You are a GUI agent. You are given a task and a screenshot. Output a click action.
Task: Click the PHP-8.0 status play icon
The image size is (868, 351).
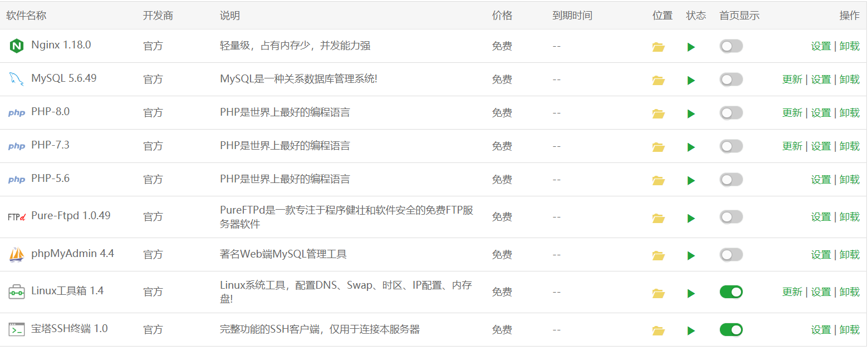point(691,114)
